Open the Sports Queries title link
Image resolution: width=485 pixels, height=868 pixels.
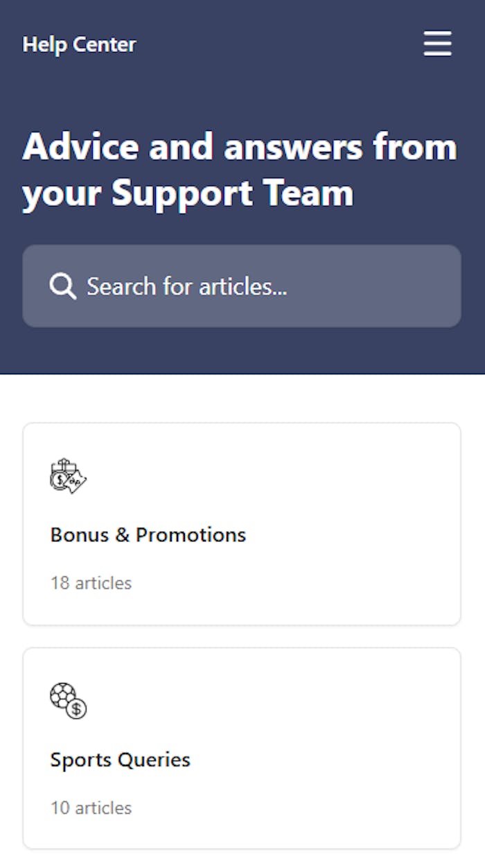point(120,759)
